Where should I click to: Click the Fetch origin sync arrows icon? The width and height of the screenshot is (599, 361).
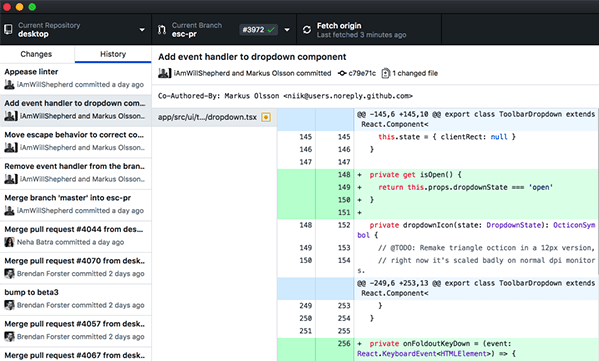pyautogui.click(x=307, y=30)
